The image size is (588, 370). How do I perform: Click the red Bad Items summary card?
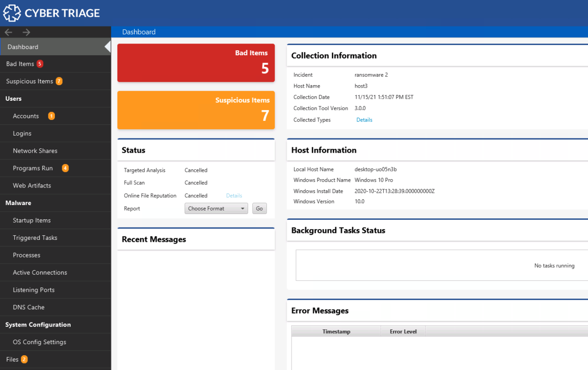coord(196,63)
